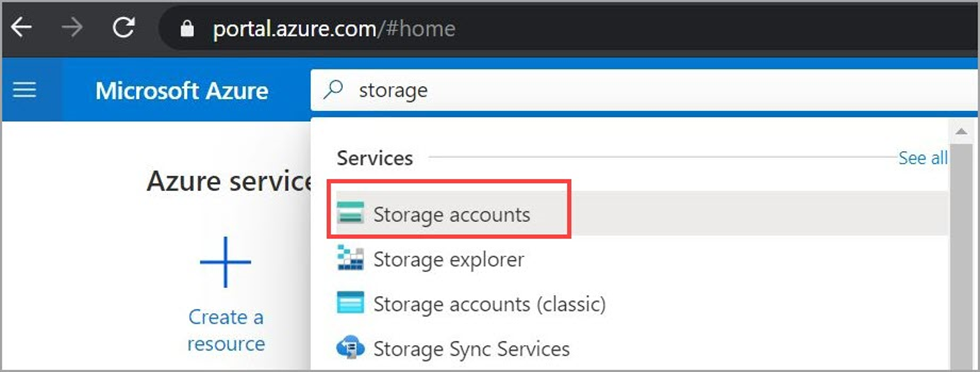This screenshot has height=372, width=980.
Task: Click the search results scrollbar track
Action: coord(961,257)
